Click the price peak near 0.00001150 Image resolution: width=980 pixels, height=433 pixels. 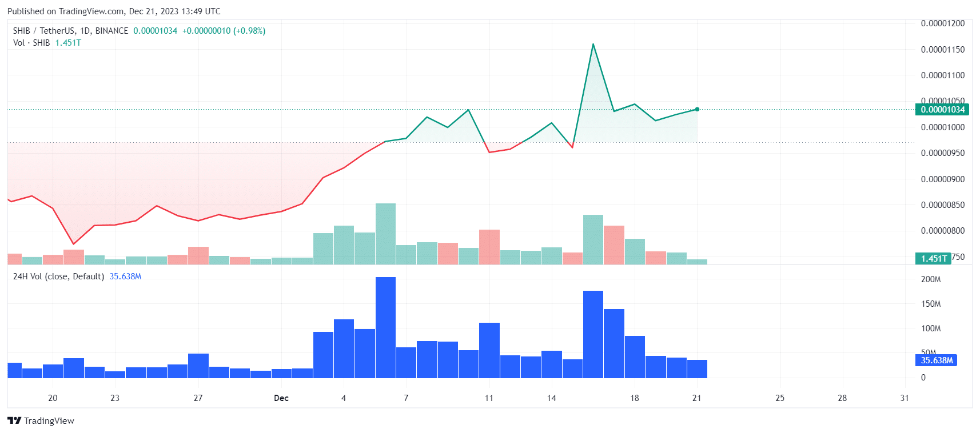pos(593,44)
